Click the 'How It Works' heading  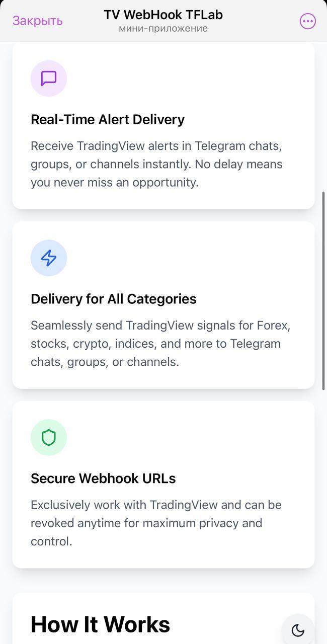click(x=101, y=624)
